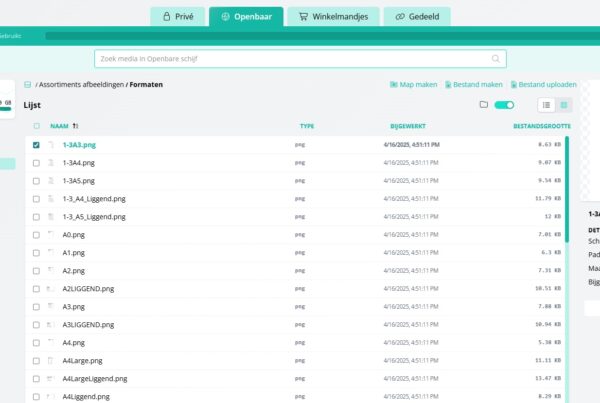Sort by the NAAM column arrow
This screenshot has width=600, height=403.
[x=75, y=126]
